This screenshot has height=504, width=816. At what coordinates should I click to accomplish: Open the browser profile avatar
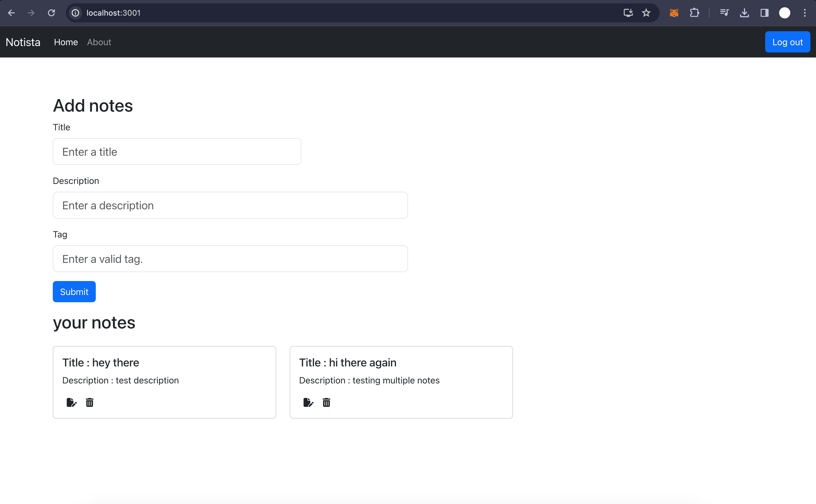click(x=784, y=13)
